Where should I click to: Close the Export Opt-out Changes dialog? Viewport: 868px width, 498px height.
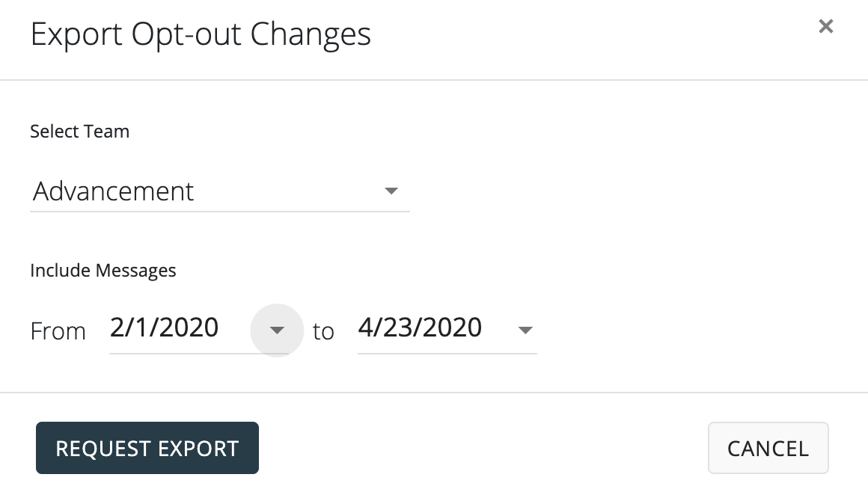tap(825, 27)
